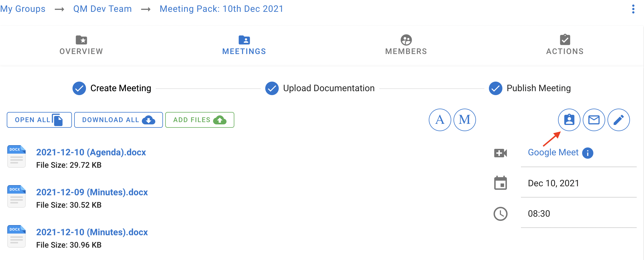Screen dimensions: 644x260
Task: Click the circular 'M' minutes icon
Action: coord(464,120)
